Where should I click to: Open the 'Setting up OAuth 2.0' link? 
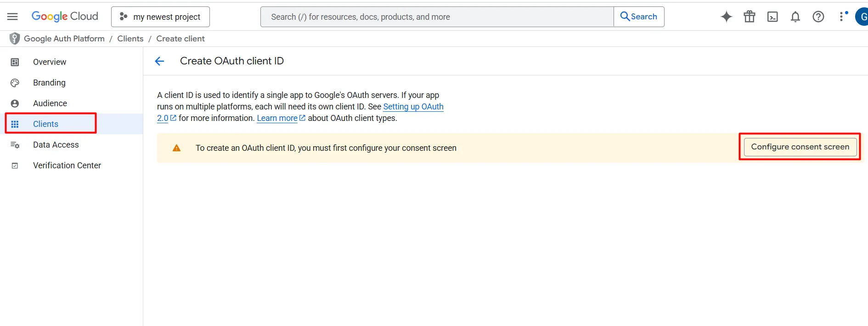(x=413, y=107)
